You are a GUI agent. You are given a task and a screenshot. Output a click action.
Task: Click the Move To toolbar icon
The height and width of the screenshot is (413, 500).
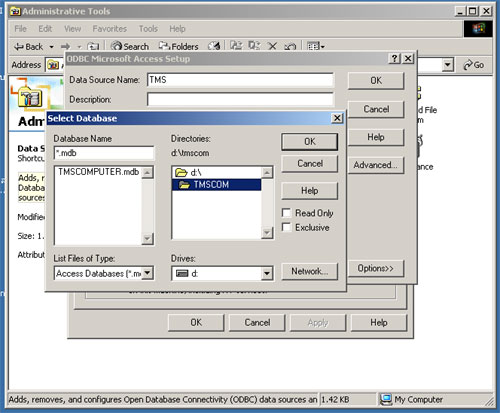click(236, 46)
